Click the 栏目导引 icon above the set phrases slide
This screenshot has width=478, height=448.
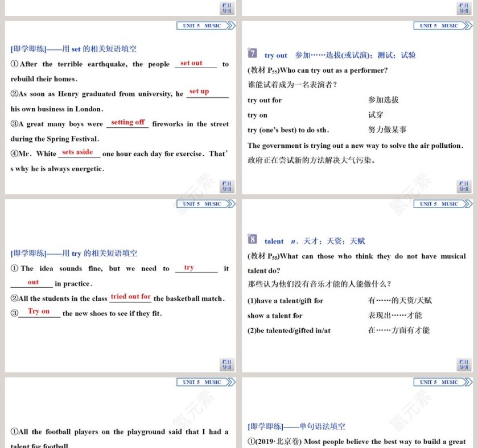click(x=226, y=7)
